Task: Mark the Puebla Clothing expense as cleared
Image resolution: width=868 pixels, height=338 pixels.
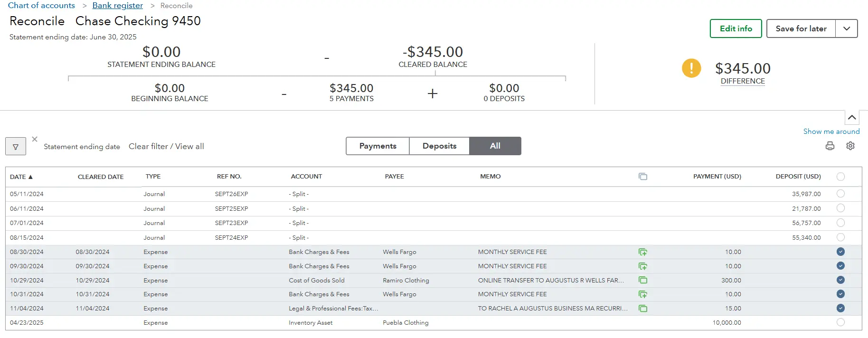Action: 840,322
